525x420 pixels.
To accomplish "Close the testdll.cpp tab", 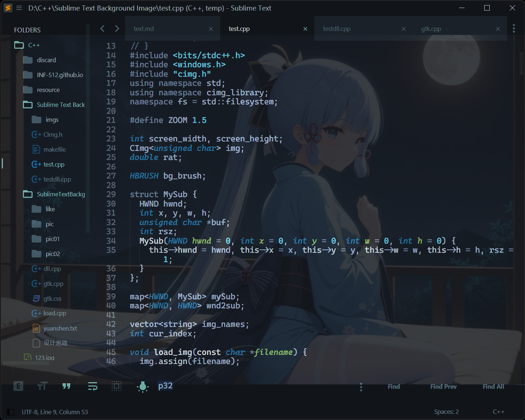I will pos(403,29).
